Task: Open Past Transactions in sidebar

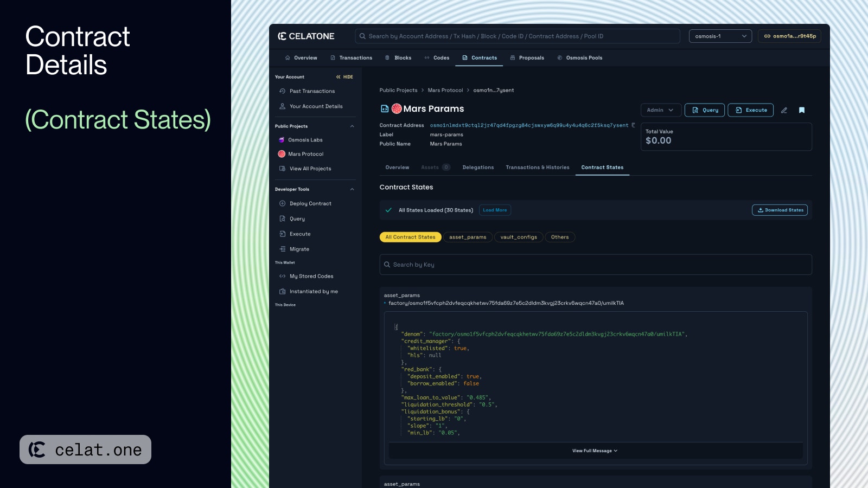Action: 312,91
